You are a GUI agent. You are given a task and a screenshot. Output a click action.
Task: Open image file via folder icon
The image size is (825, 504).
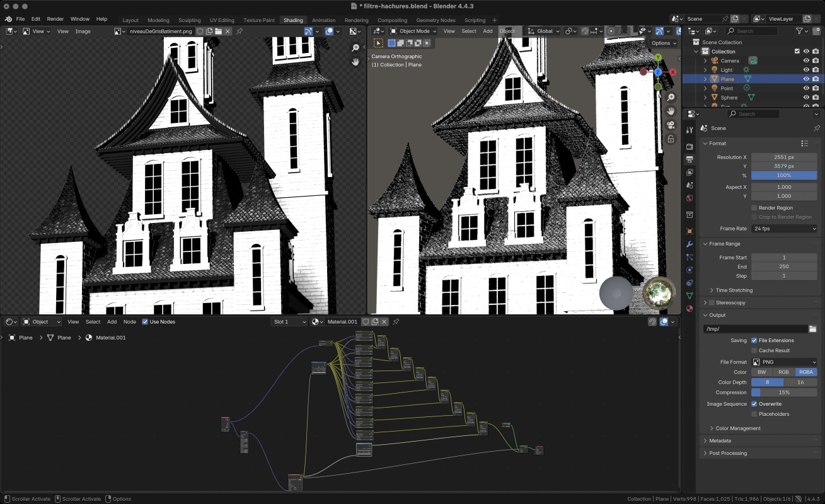click(218, 31)
